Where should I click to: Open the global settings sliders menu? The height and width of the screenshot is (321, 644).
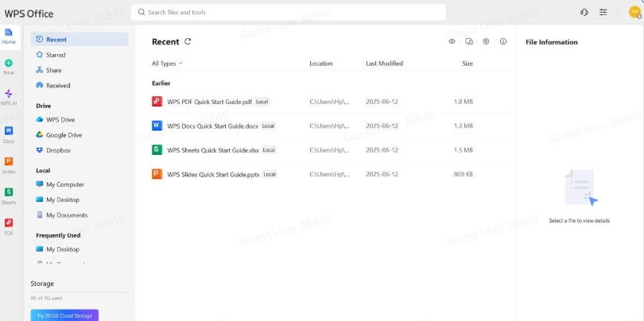603,13
